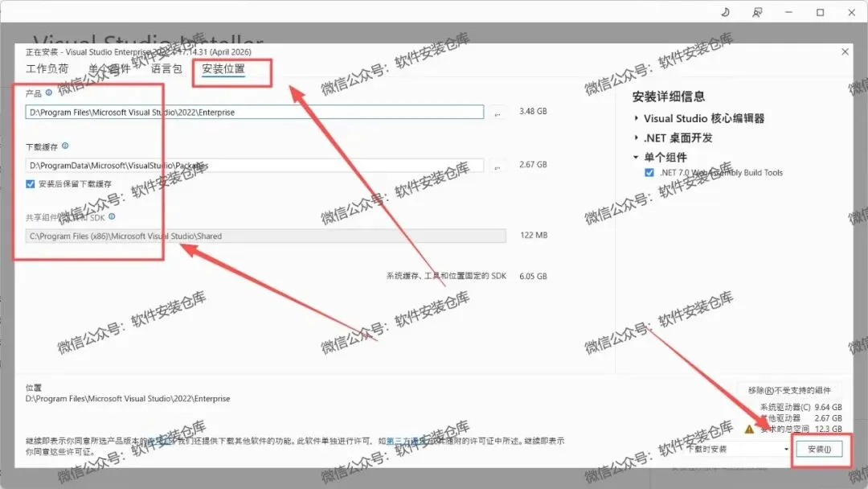The width and height of the screenshot is (868, 489).
Task: Expand Visual Studio 核心编辑器 details
Action: pos(636,118)
